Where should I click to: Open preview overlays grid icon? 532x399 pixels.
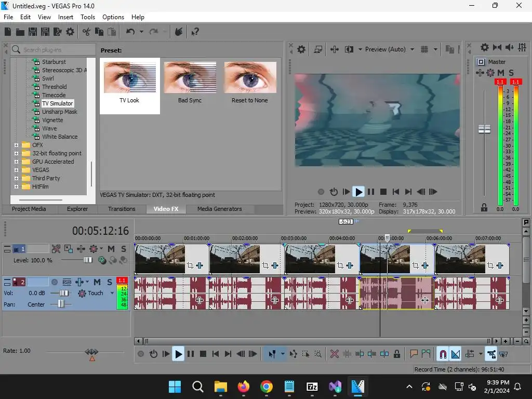424,49
